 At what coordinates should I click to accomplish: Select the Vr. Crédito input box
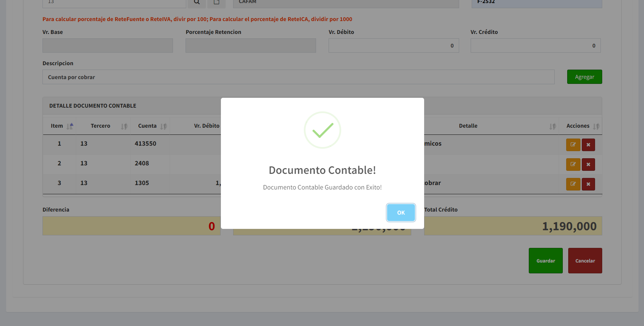coord(535,46)
